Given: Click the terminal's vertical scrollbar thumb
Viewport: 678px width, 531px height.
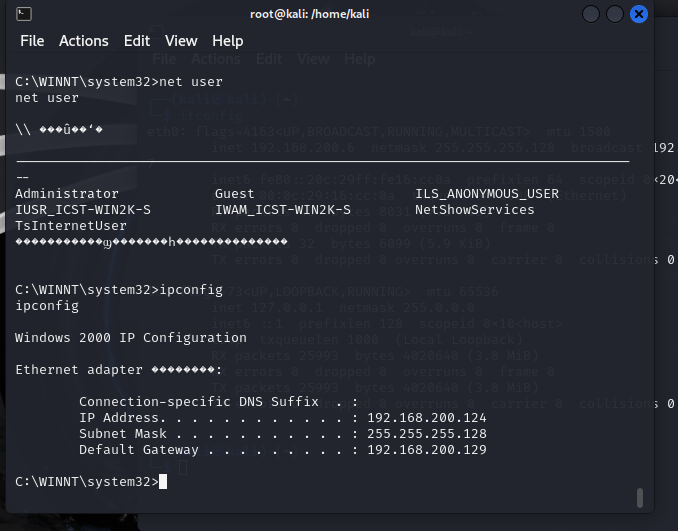Looking at the screenshot, I should click(640, 497).
